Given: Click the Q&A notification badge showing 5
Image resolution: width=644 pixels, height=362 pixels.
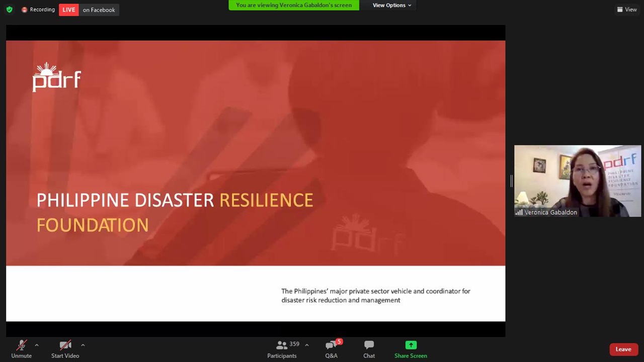Looking at the screenshot, I should click(x=340, y=342).
